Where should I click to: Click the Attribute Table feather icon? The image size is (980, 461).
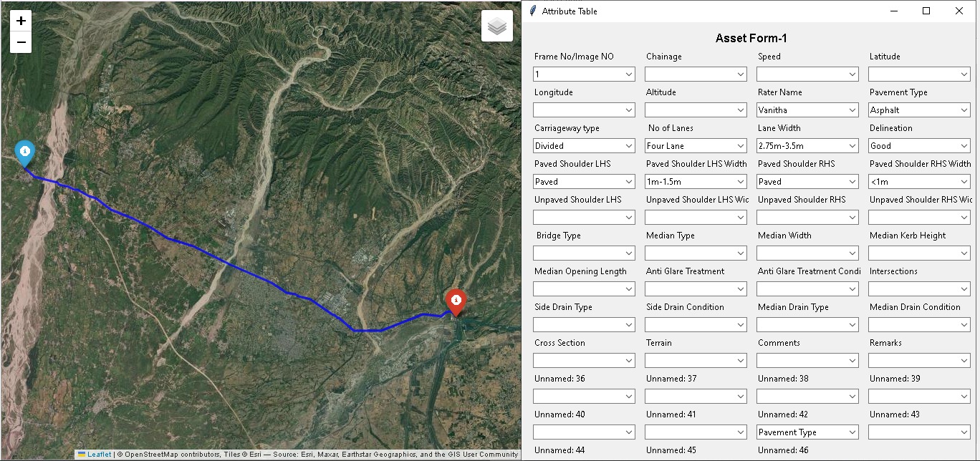coord(532,11)
